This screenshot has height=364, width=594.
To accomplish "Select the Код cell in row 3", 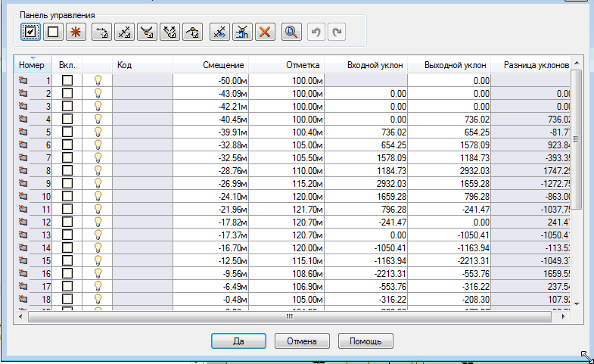I will [x=142, y=105].
